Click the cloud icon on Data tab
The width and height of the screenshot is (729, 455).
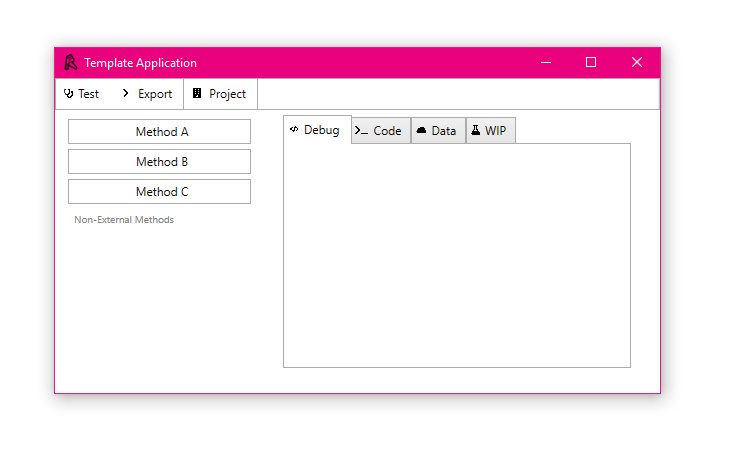[422, 131]
